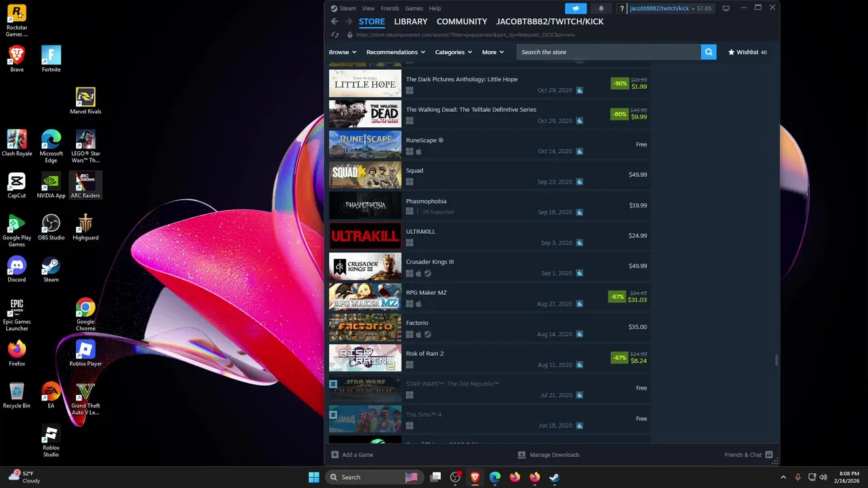
Task: Open the Steam notifications bell
Action: click(601, 8)
